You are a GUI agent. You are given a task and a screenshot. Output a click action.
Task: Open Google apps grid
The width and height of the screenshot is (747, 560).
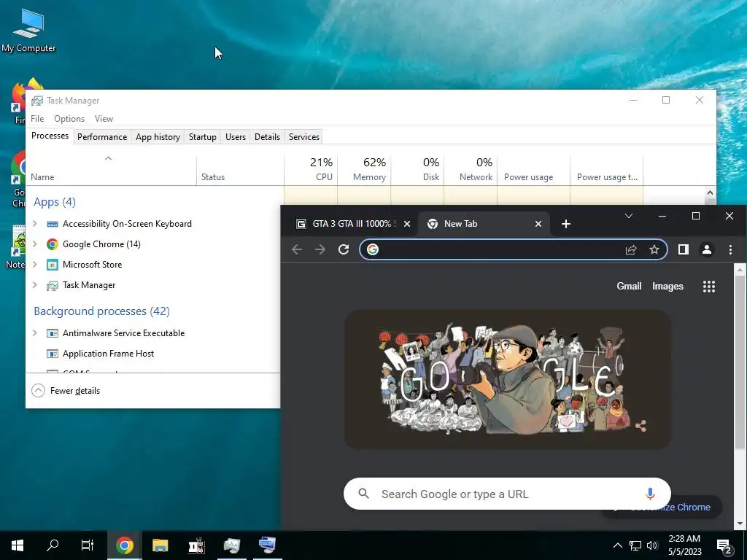tap(709, 286)
